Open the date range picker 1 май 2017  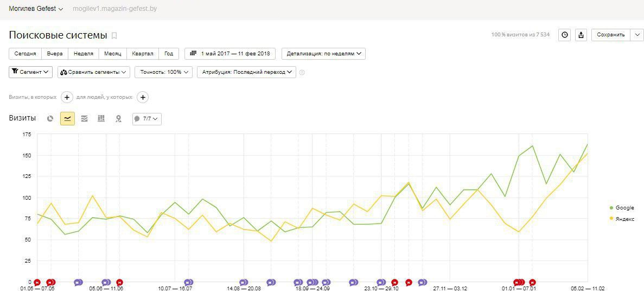[x=230, y=54]
